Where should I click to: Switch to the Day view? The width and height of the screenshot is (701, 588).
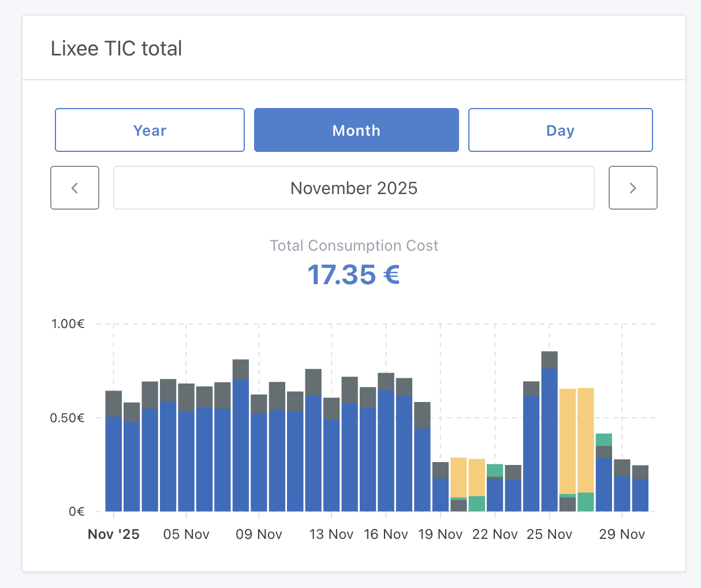click(x=560, y=130)
